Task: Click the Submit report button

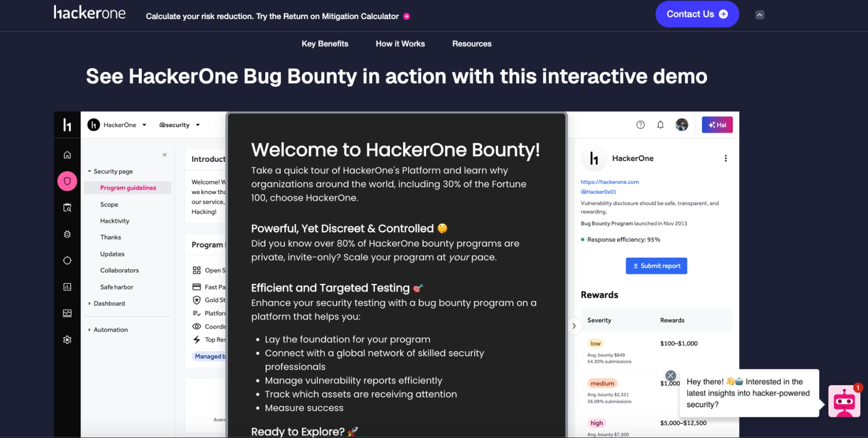Action: [x=656, y=266]
